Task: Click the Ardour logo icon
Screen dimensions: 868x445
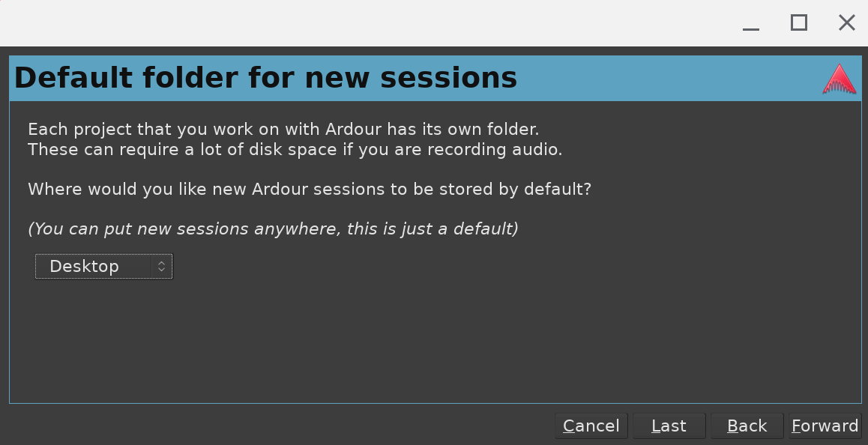Action: click(x=839, y=79)
